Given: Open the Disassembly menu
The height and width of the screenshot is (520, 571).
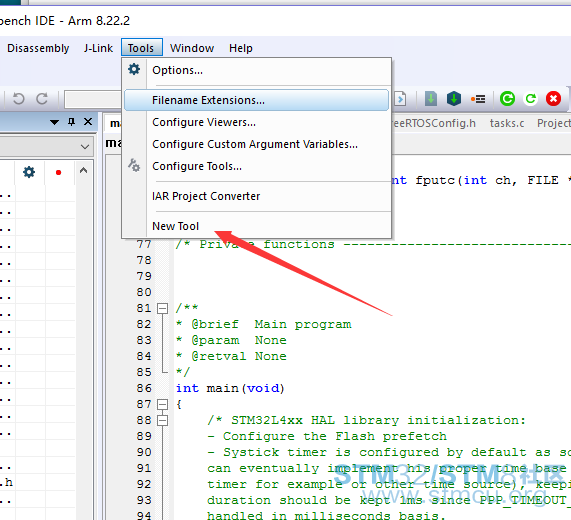Looking at the screenshot, I should click(38, 48).
